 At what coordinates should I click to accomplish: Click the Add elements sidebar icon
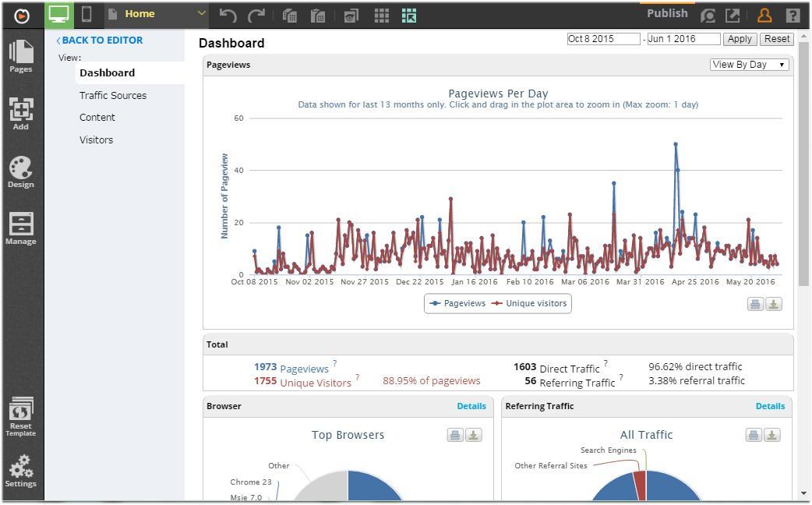pos(21,114)
